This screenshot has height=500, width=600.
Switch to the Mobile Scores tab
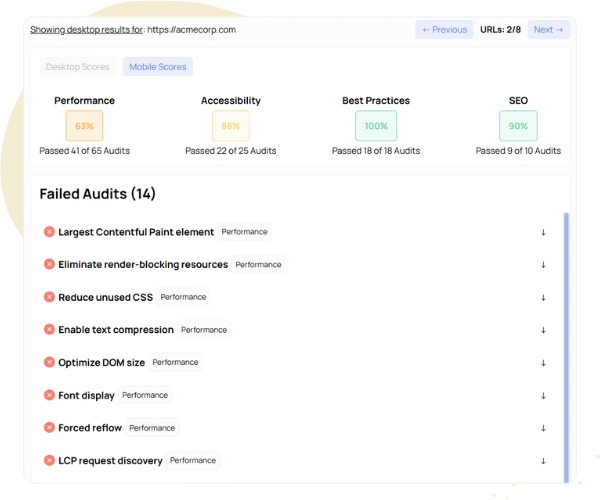158,67
